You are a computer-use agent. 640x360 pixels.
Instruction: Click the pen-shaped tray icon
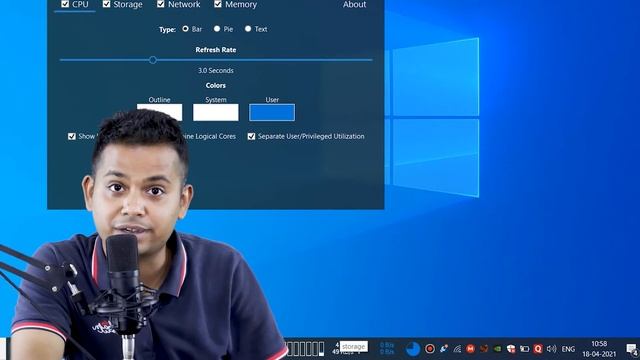(444, 349)
